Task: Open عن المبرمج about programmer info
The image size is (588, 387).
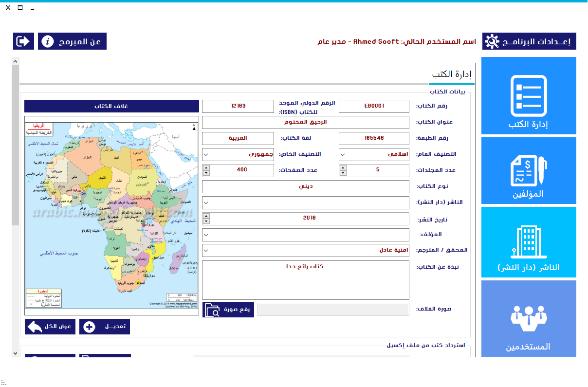Action: pos(72,41)
